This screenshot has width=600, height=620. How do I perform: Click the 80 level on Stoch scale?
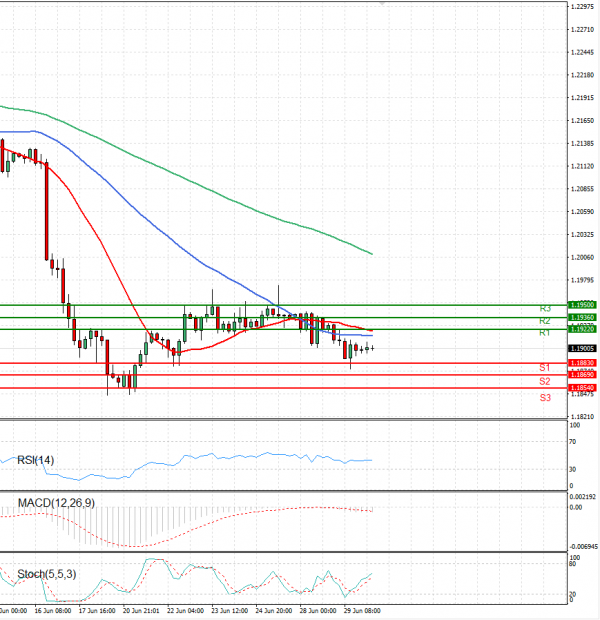coord(572,564)
